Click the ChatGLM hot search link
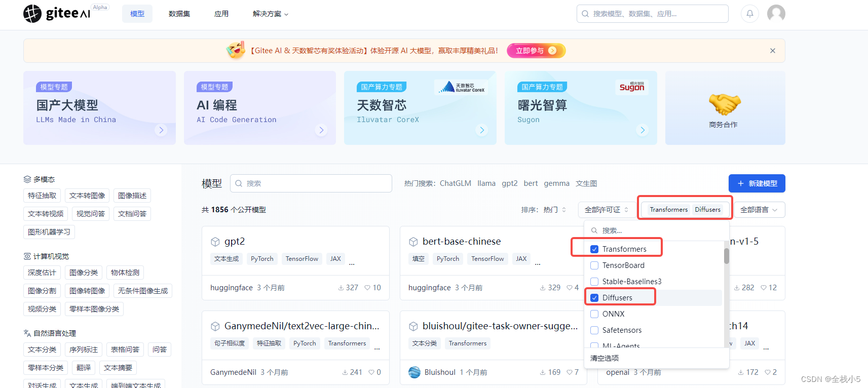The height and width of the screenshot is (388, 868). tap(456, 183)
